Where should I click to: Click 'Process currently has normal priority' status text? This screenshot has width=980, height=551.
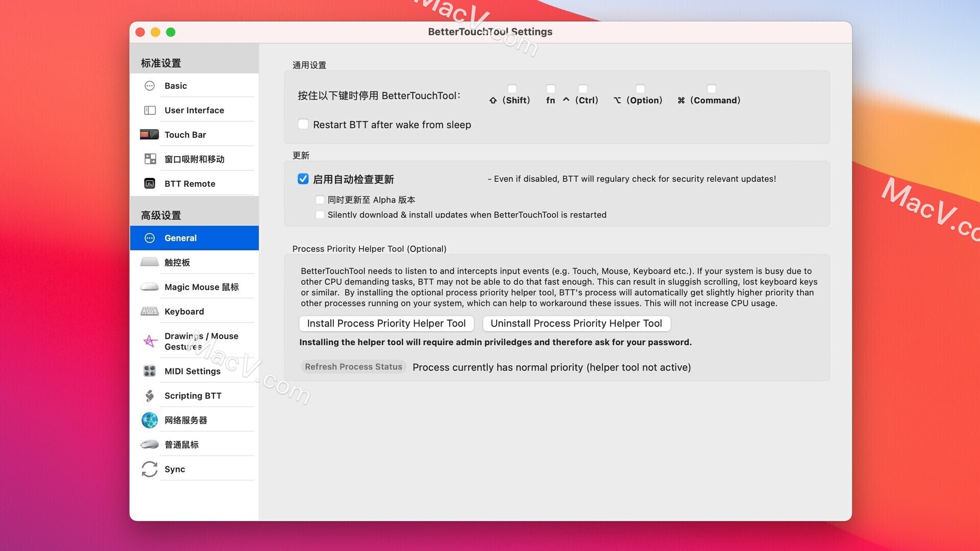point(552,367)
